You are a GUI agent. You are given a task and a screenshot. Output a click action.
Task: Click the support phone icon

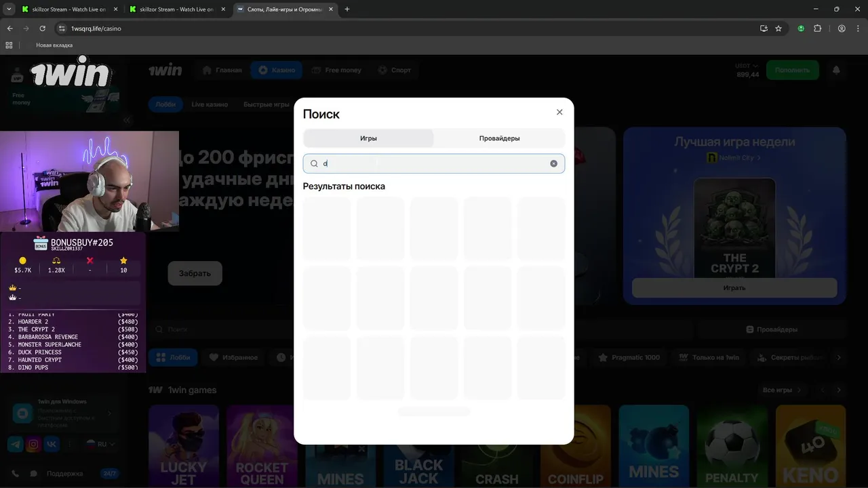(15, 474)
